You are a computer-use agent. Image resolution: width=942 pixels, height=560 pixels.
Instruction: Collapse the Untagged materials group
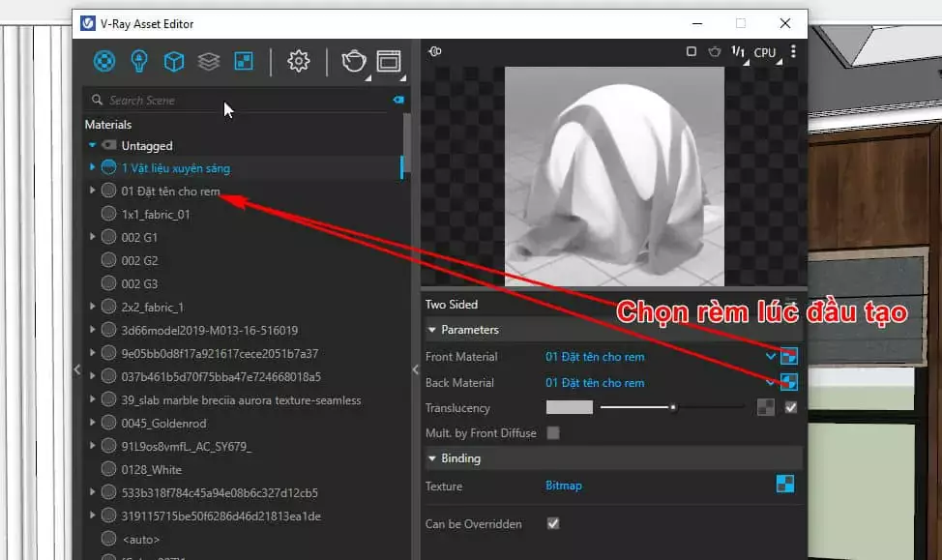(94, 145)
